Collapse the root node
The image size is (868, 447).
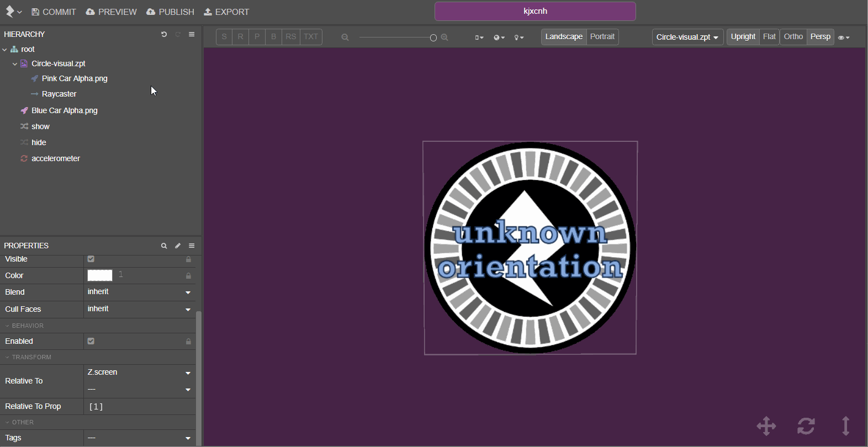click(5, 49)
